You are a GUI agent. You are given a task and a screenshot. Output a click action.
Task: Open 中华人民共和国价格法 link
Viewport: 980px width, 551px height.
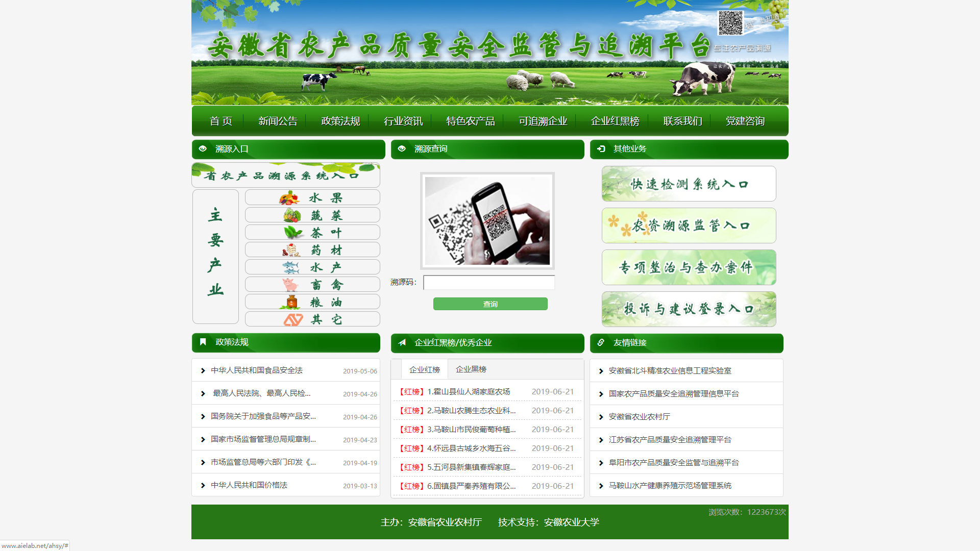[x=249, y=485]
